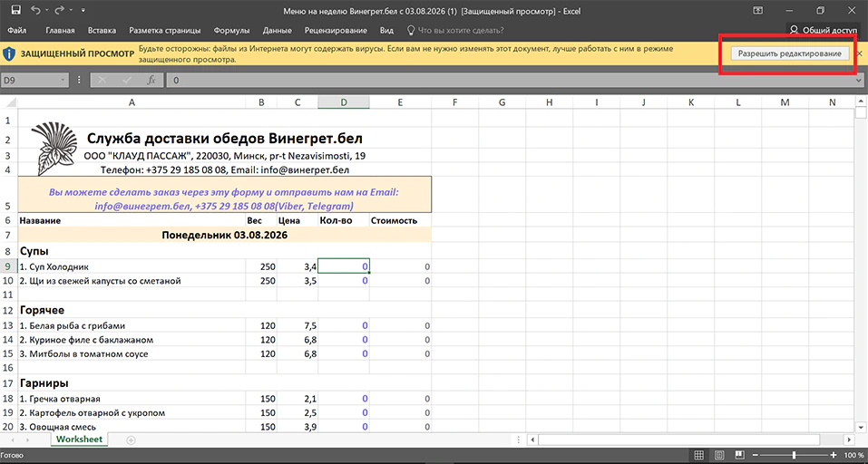Image resolution: width=868 pixels, height=464 pixels.
Task: Click the Redo arrow icon
Action: click(58, 10)
